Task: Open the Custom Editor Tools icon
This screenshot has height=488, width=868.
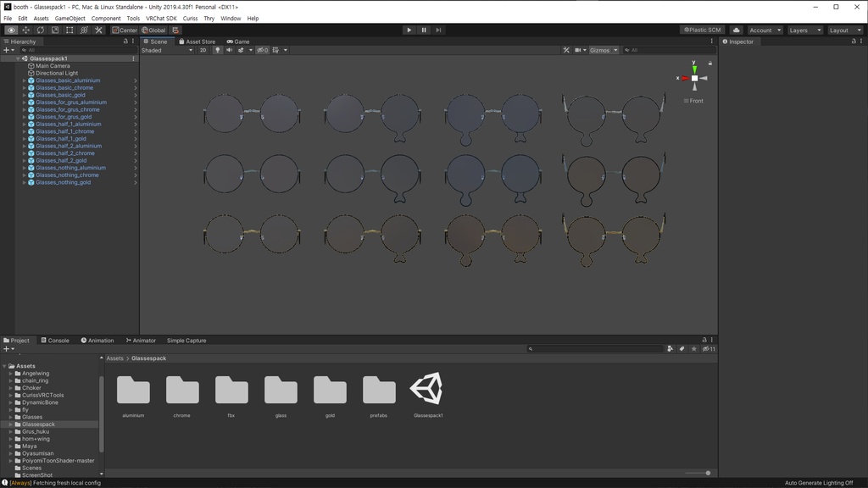Action: 98,30
